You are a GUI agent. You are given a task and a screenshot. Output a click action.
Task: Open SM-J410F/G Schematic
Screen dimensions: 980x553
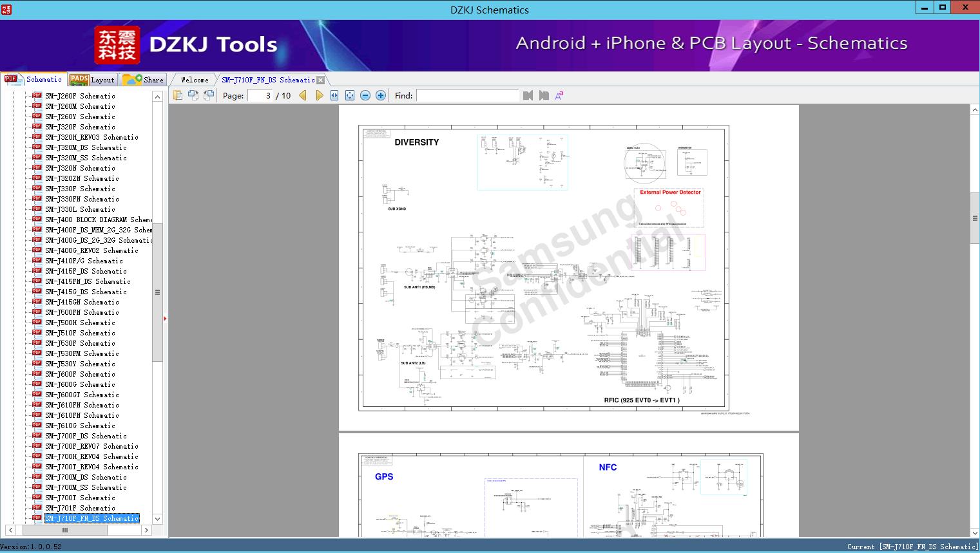tap(84, 261)
